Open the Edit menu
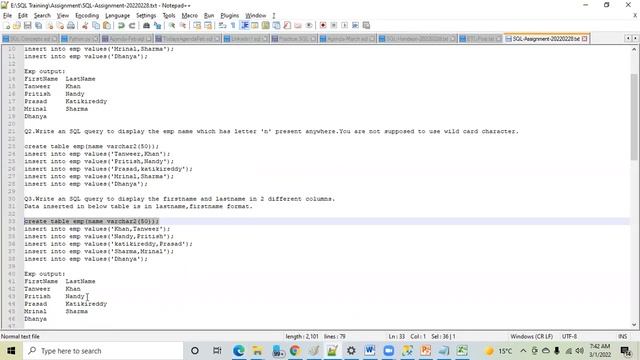640x360 pixels. pyautogui.click(x=23, y=16)
